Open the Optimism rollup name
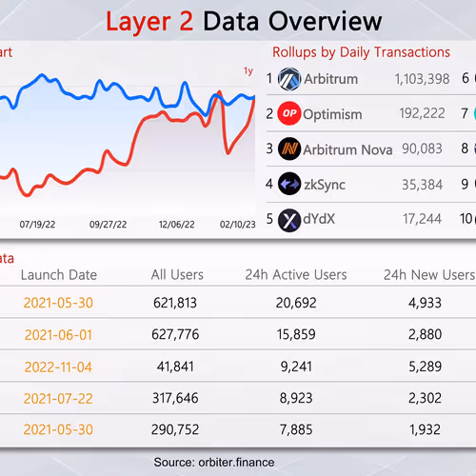The width and height of the screenshot is (476, 476). [332, 114]
